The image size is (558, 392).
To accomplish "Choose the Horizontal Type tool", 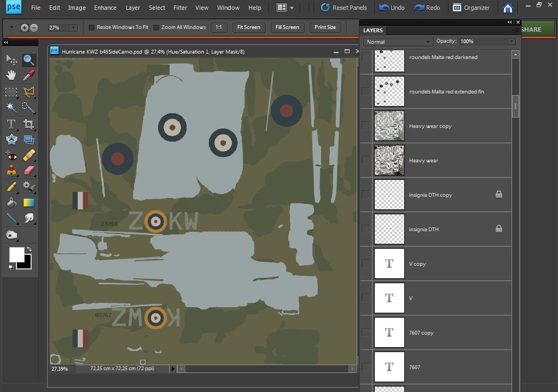I will point(11,124).
